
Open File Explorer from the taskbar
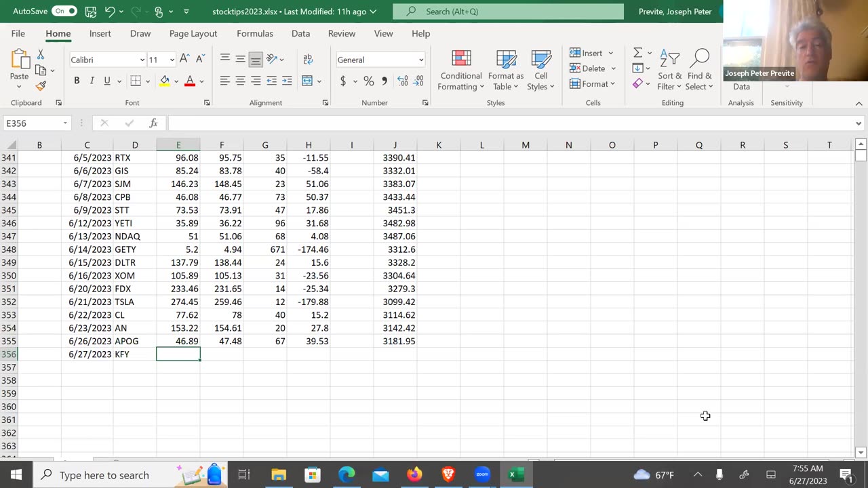[x=279, y=474]
